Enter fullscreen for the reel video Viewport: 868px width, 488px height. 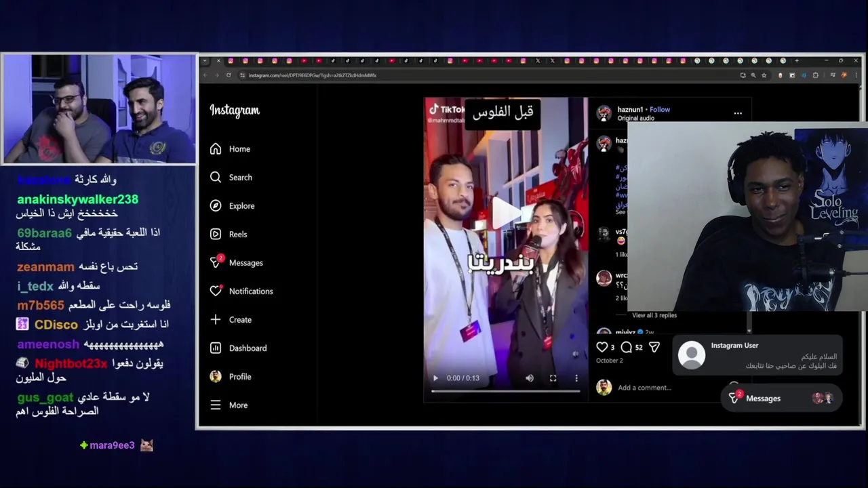[553, 378]
